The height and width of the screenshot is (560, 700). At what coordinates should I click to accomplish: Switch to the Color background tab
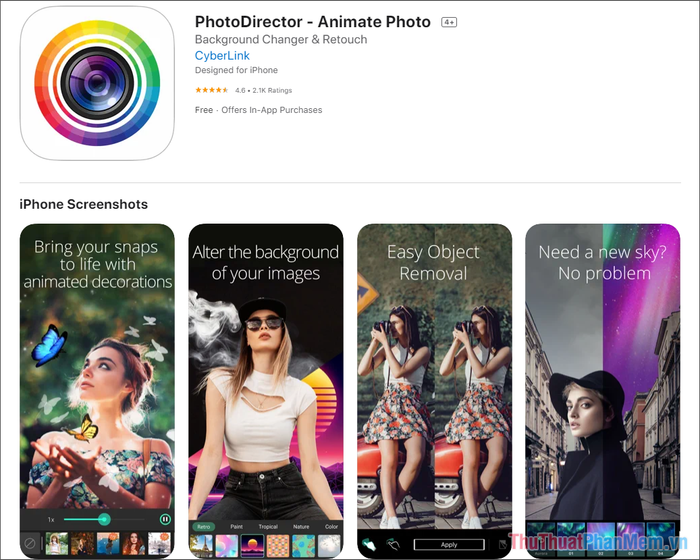tap(331, 527)
